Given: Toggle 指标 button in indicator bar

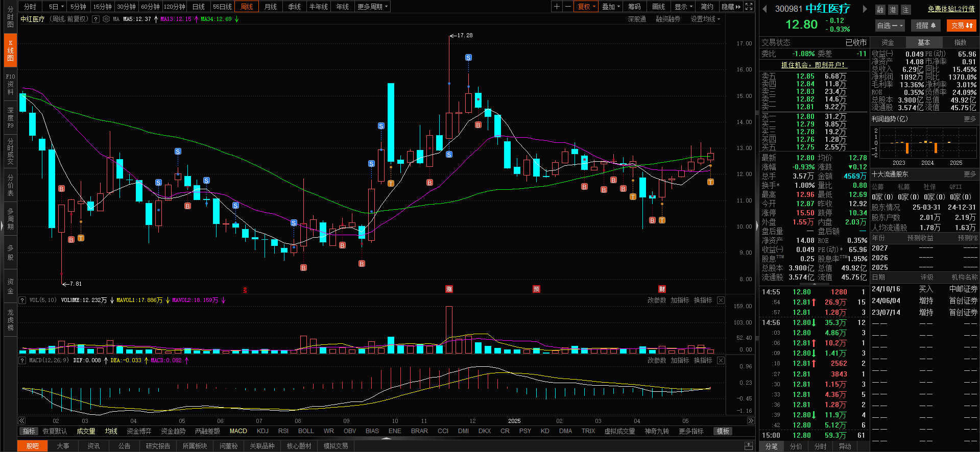Looking at the screenshot, I should tap(29, 431).
